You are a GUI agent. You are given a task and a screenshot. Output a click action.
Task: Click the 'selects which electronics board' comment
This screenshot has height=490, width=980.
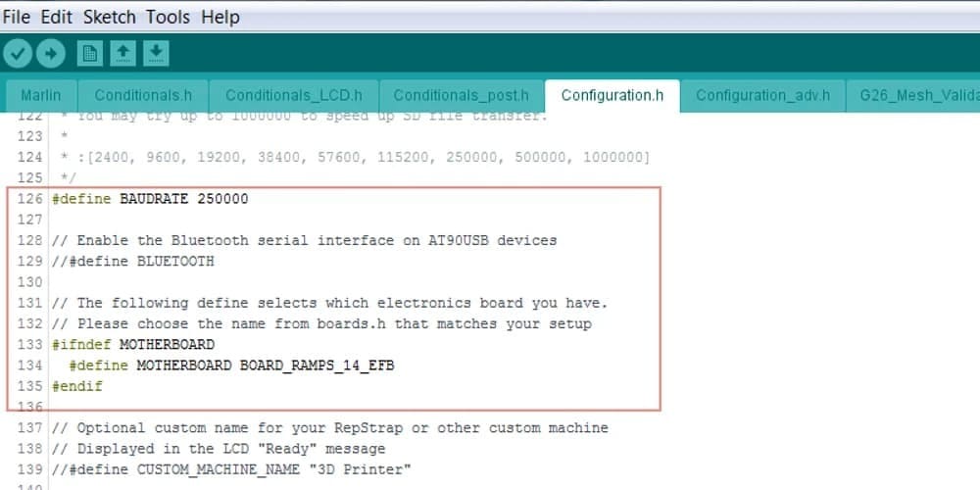coord(330,303)
